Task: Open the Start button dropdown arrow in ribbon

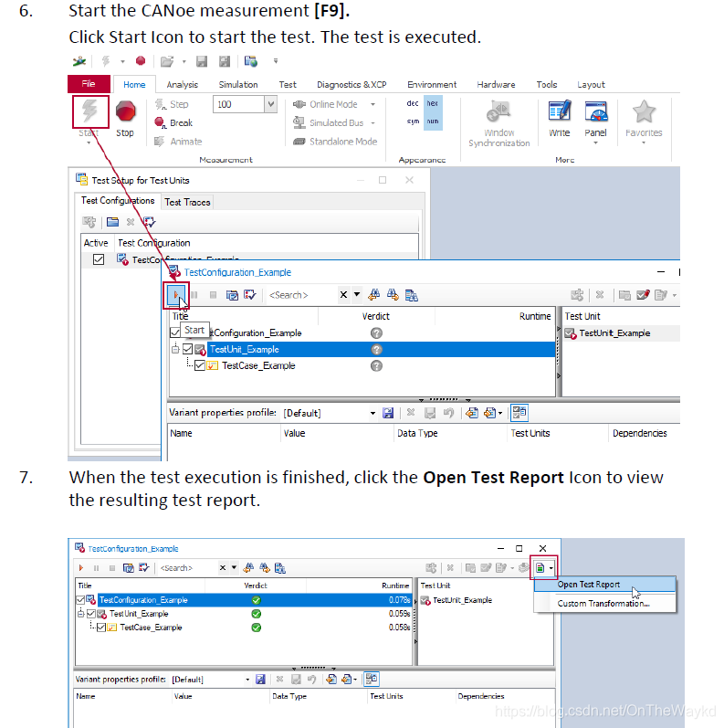Action: coord(89,143)
